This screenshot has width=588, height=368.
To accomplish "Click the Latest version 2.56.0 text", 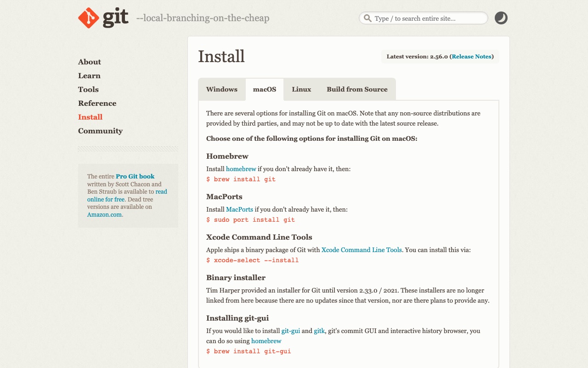I will click(417, 57).
